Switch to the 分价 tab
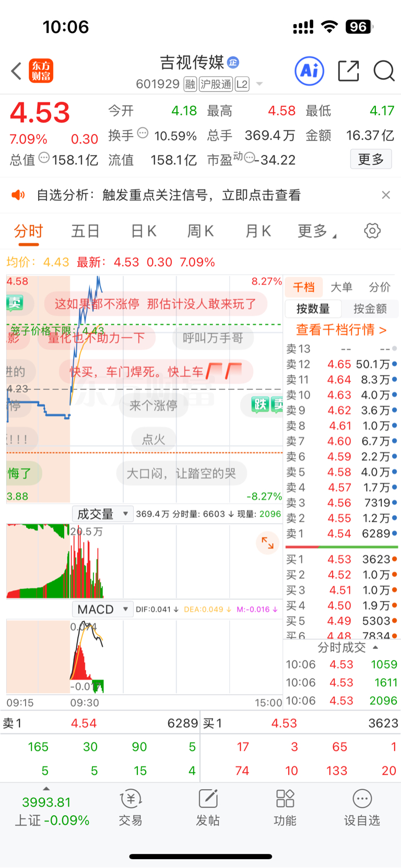The width and height of the screenshot is (401, 868). click(x=380, y=287)
